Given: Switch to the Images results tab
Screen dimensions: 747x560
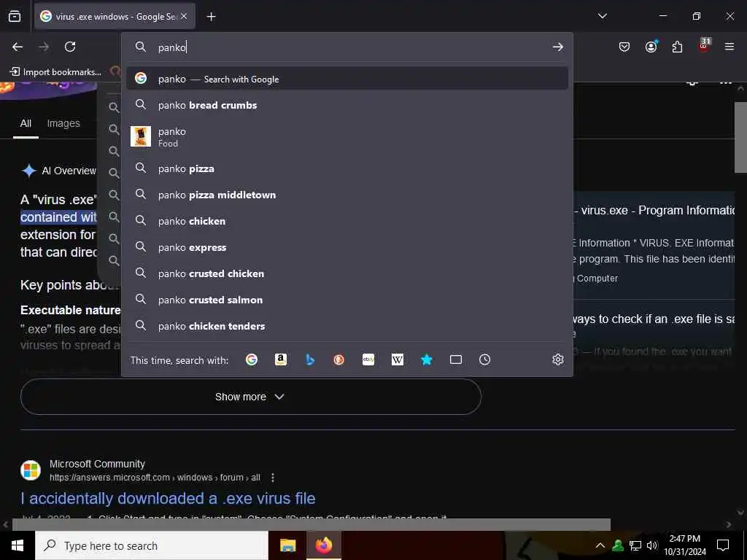Looking at the screenshot, I should coord(63,123).
